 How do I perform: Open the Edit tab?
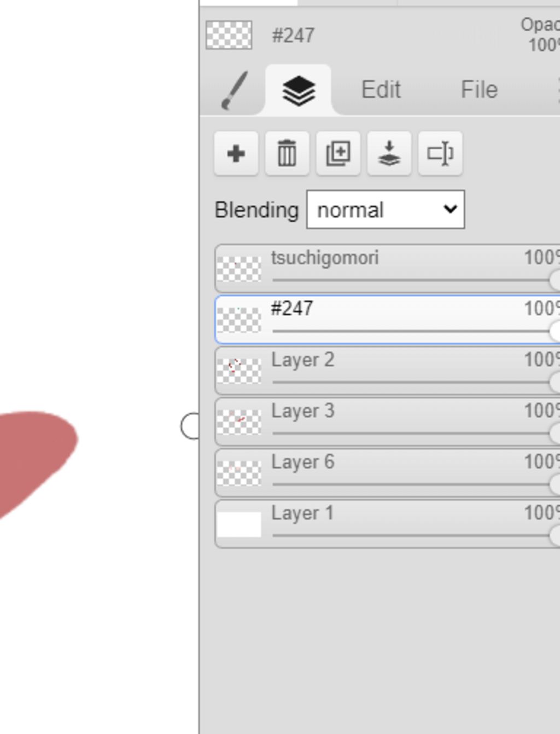[381, 90]
